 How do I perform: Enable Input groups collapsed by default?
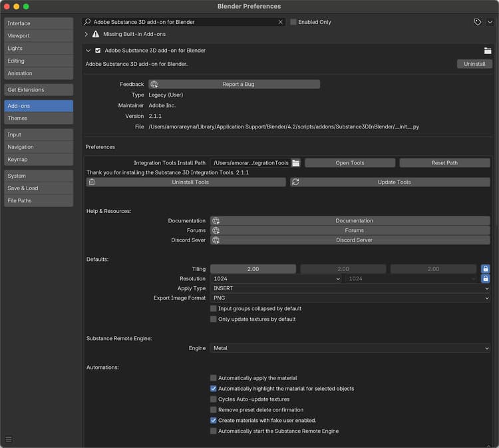(x=213, y=308)
